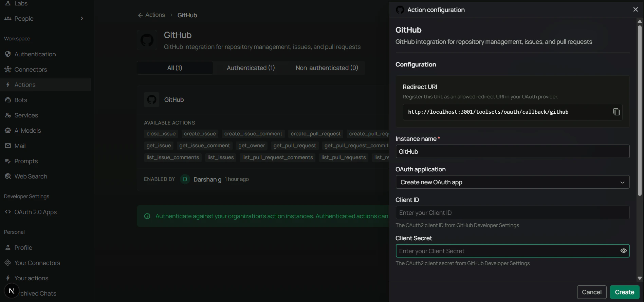Go back via Actions breadcrumb arrow

point(140,15)
